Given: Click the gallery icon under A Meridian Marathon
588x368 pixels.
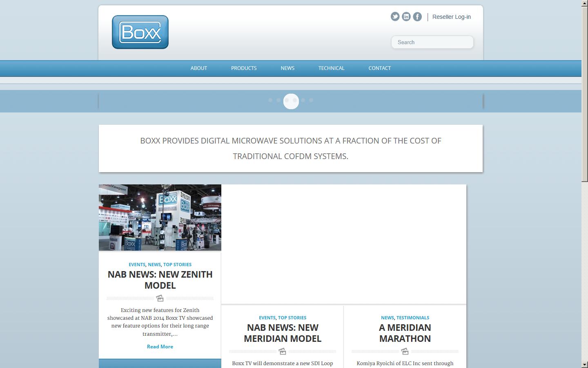Looking at the screenshot, I should [405, 351].
